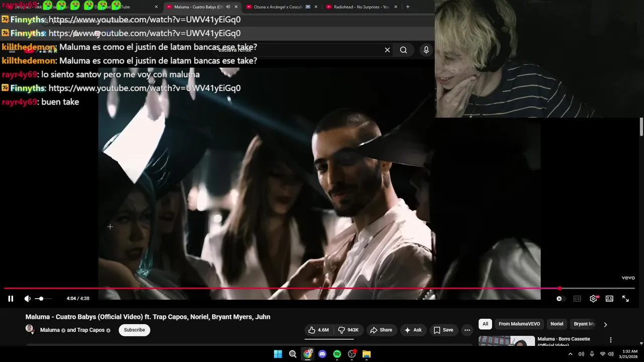
Task: Open the Ask AI button
Action: point(413,330)
